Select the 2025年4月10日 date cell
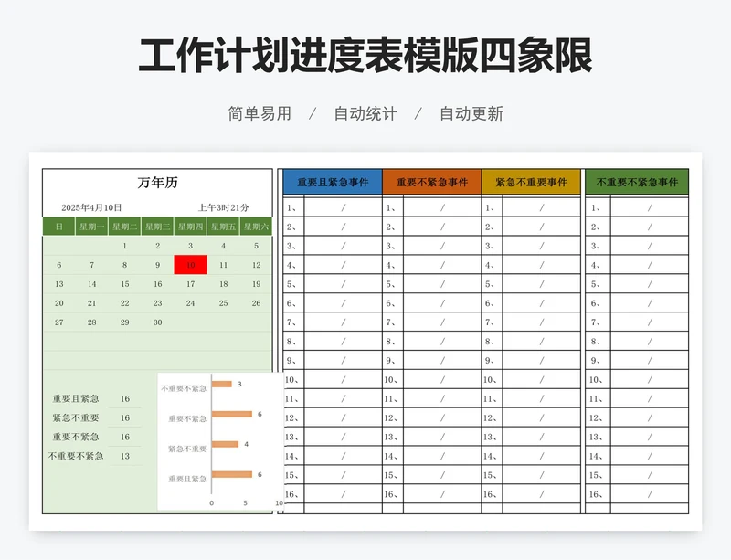Viewport: 731px width, 560px height. [x=91, y=207]
